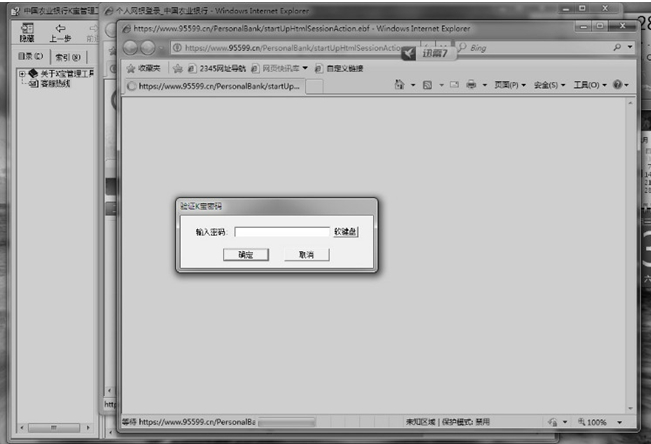The height and width of the screenshot is (444, 651).
Task: Click the 确定 button in the password dialog
Action: click(x=245, y=255)
